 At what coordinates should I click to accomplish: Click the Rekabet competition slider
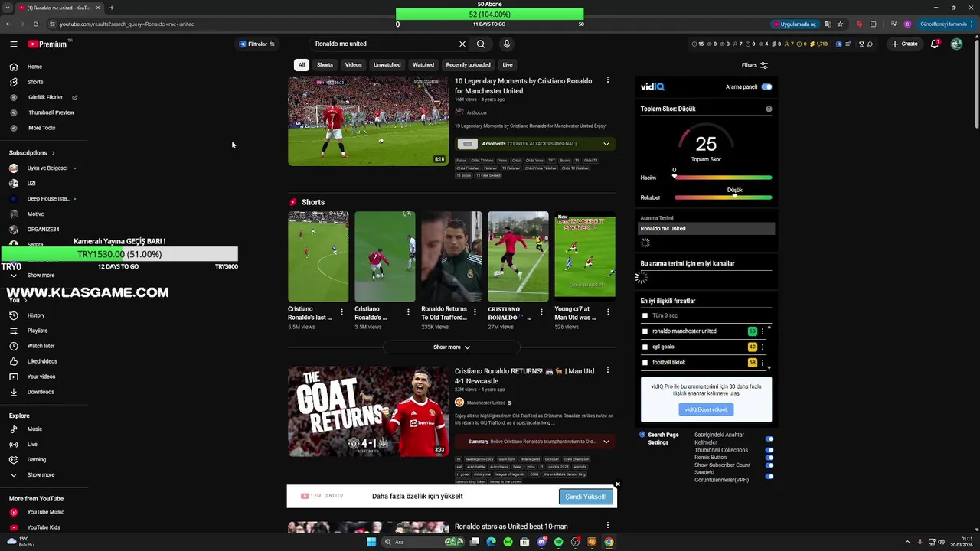coord(723,197)
